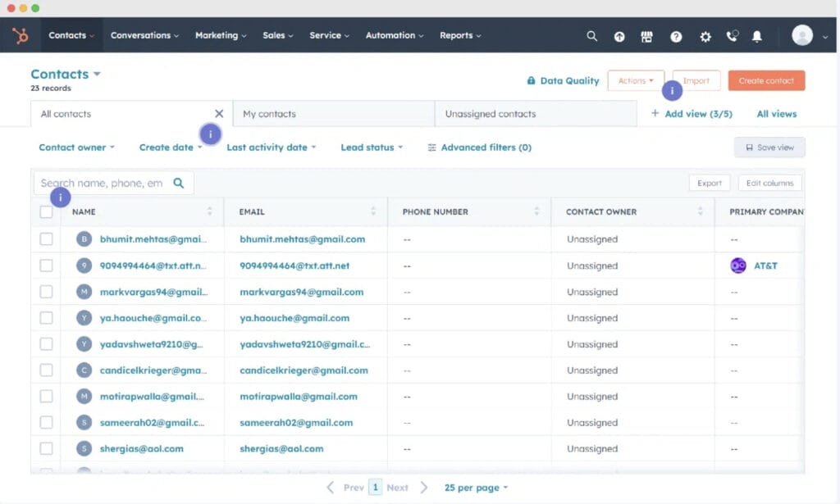This screenshot has width=840, height=504.
Task: Click the calling phone icon
Action: (732, 36)
